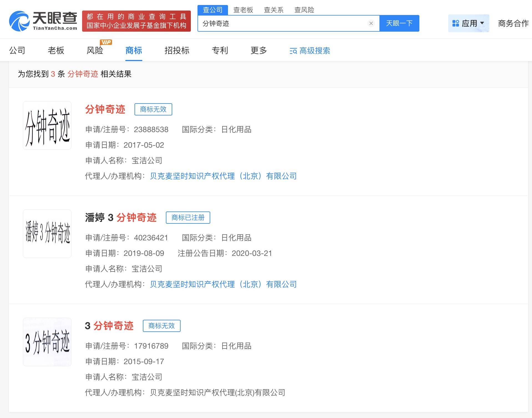Click agency link under 潘婷 3 分钟奇迹
This screenshot has width=532, height=418.
(x=223, y=284)
